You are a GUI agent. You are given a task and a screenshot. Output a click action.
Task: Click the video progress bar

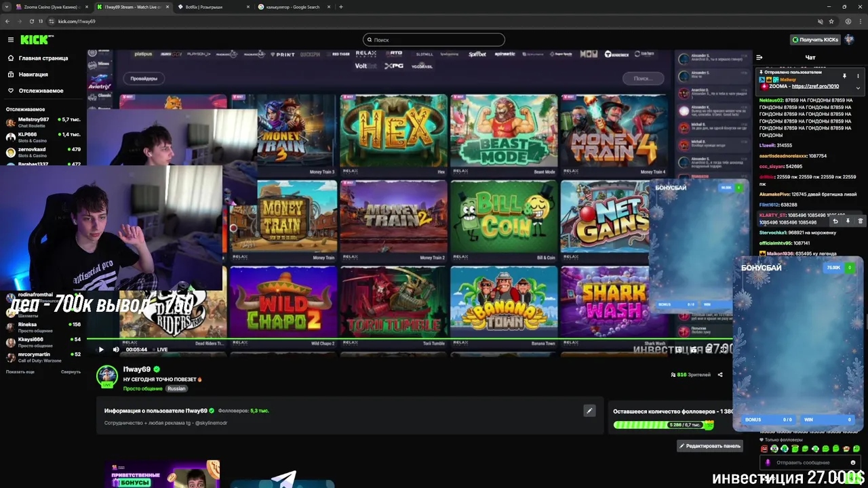coord(410,339)
